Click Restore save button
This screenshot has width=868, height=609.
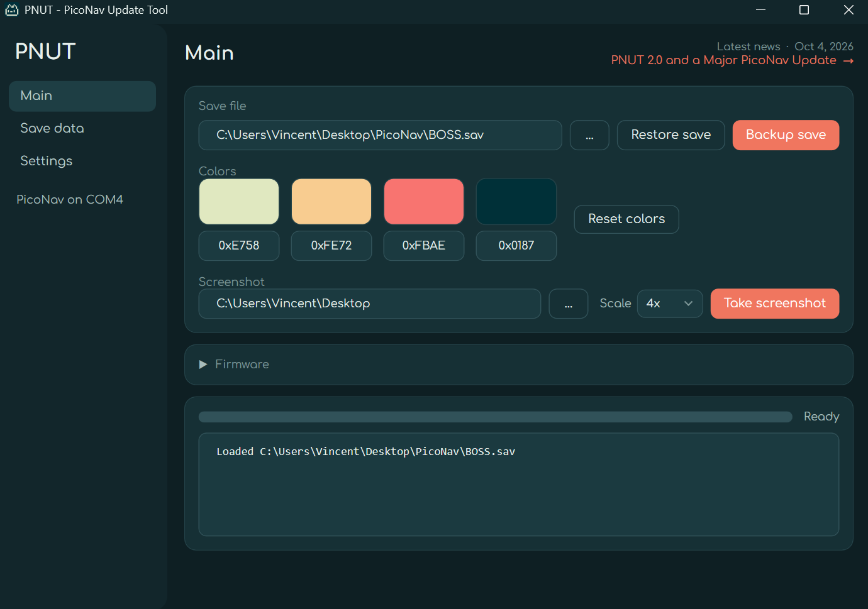point(671,135)
